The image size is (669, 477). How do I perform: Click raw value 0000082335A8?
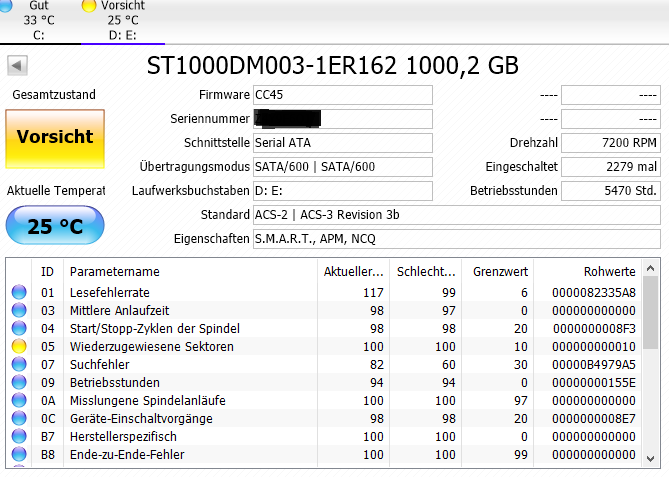coord(594,292)
